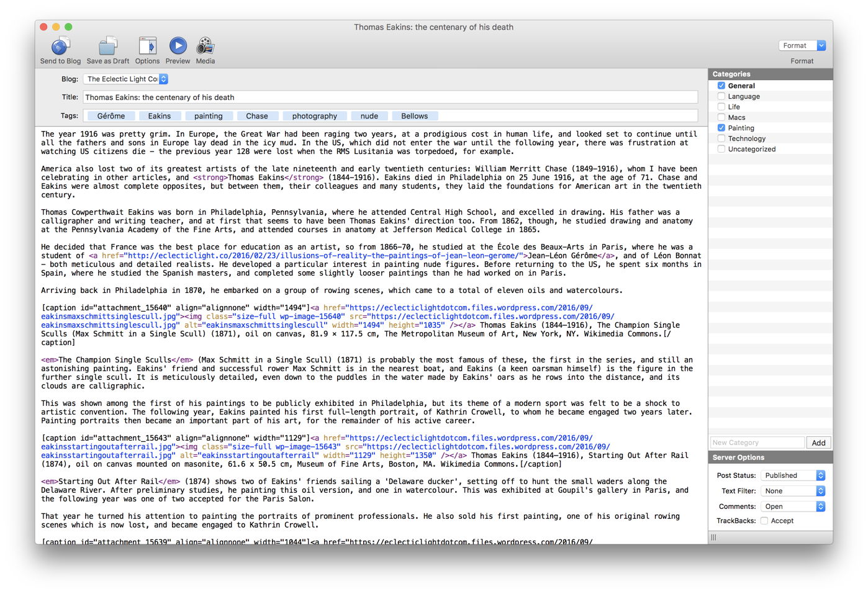The height and width of the screenshot is (594, 868).
Task: Check the Macs category checkbox
Action: pos(721,117)
